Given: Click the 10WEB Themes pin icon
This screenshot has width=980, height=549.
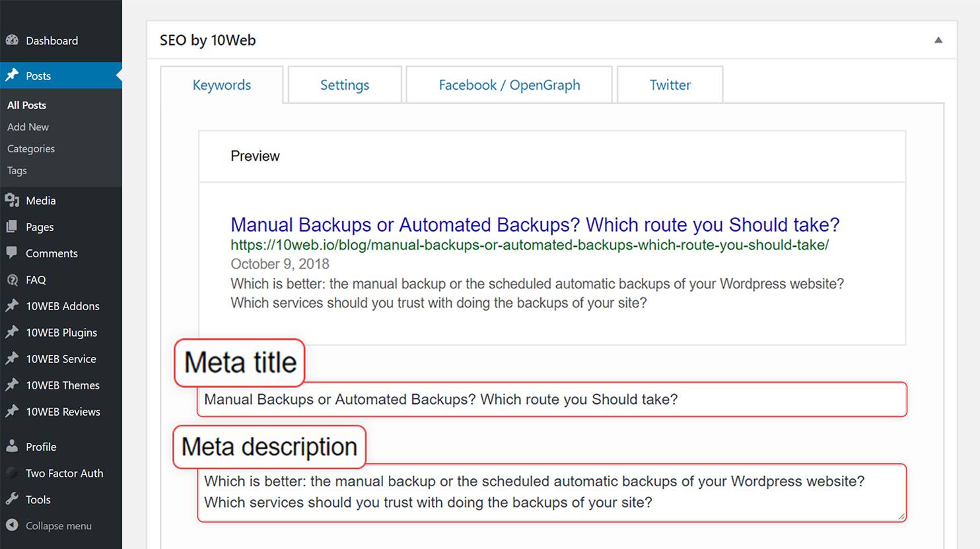Looking at the screenshot, I should [12, 385].
